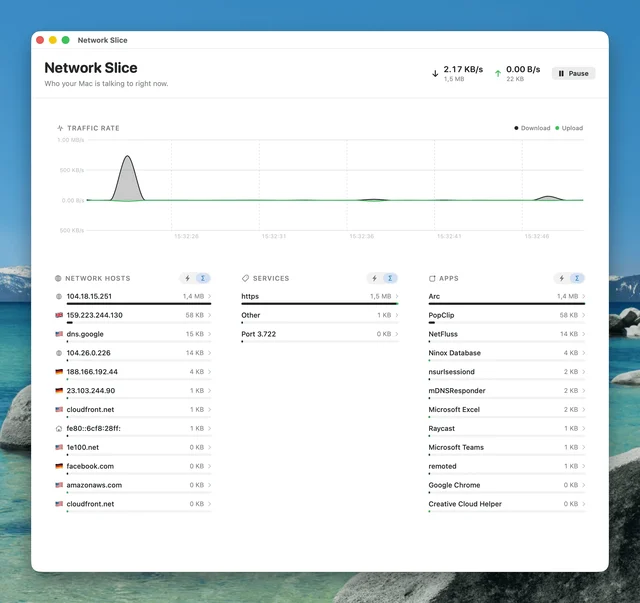This screenshot has height=603, width=640.
Task: Click the 15:32:36 time label
Action: (362, 236)
